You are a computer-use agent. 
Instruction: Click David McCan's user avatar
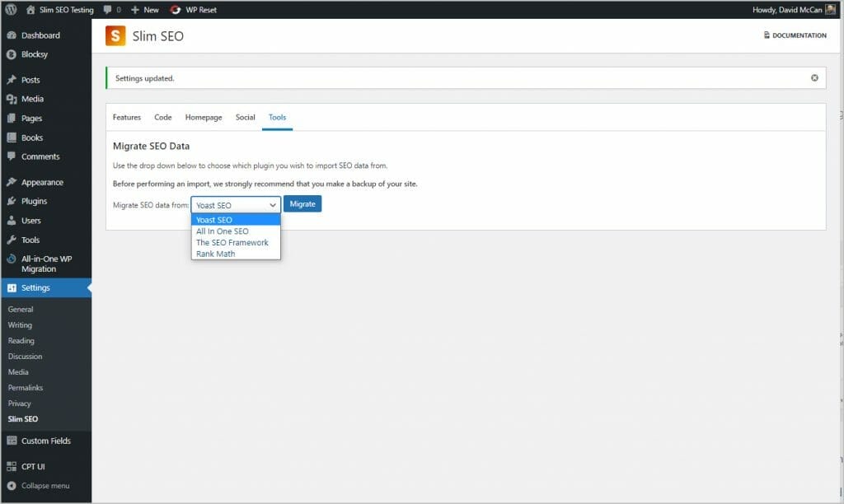pos(831,10)
